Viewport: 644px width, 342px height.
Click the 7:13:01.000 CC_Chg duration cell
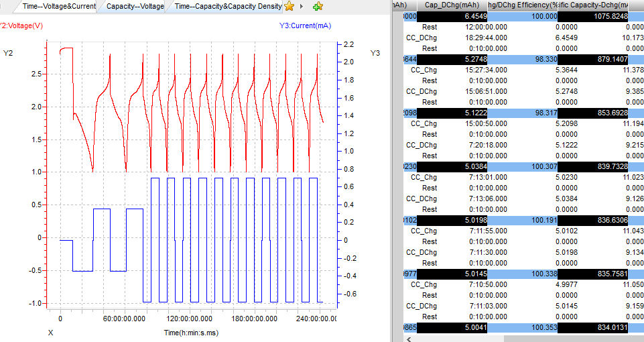(488, 177)
